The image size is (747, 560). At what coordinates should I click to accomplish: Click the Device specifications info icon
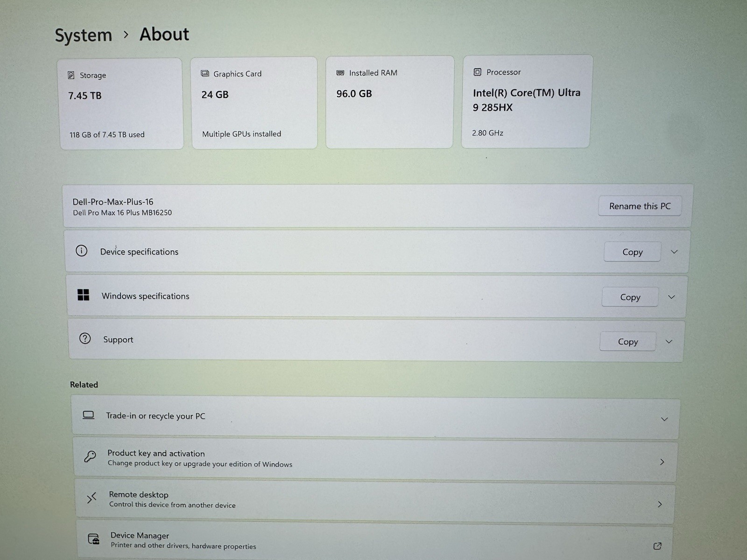[x=81, y=251]
